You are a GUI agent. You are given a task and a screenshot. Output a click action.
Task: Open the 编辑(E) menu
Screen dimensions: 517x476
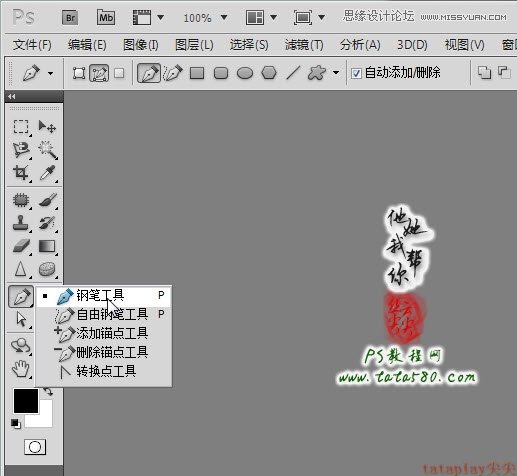coord(87,45)
